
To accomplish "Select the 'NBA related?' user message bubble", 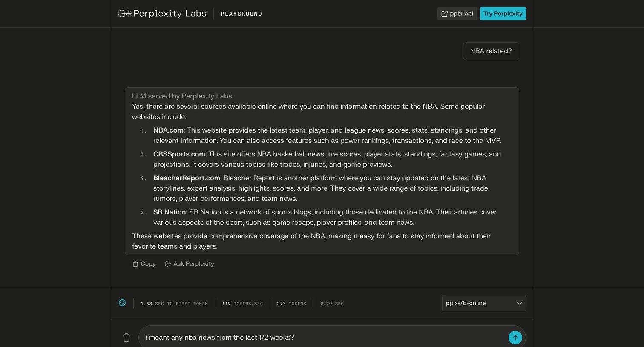I will pyautogui.click(x=491, y=51).
